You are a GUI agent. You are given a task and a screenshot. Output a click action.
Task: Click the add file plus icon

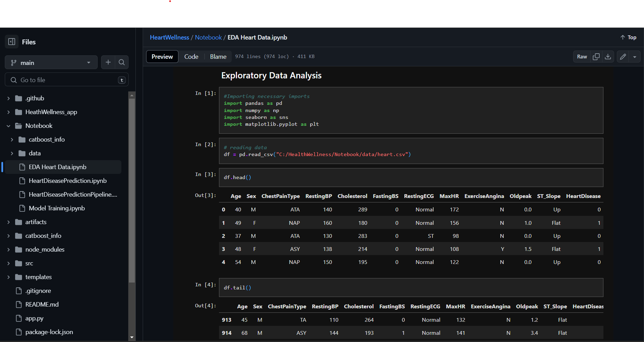(108, 62)
